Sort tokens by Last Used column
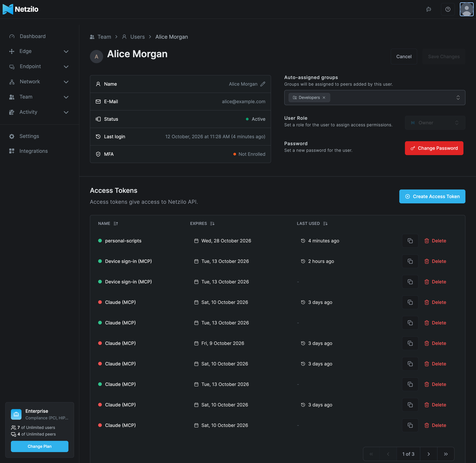Image resolution: width=476 pixels, height=463 pixels. click(312, 223)
